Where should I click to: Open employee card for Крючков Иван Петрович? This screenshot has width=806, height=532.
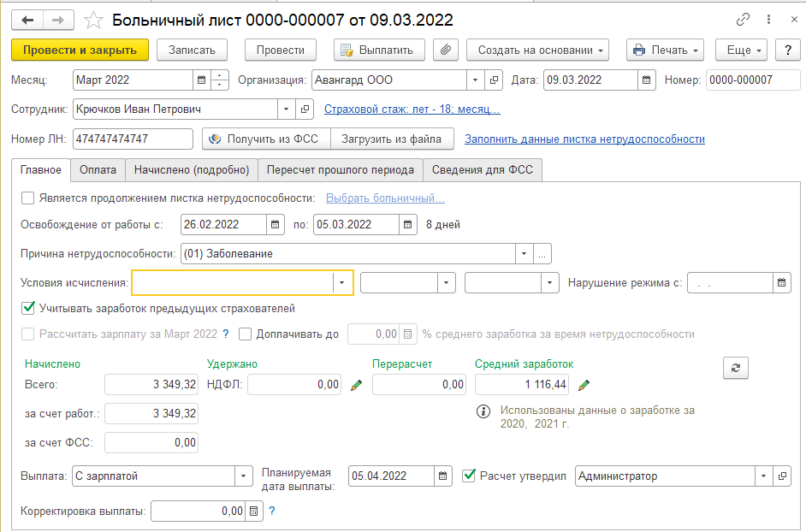point(305,109)
